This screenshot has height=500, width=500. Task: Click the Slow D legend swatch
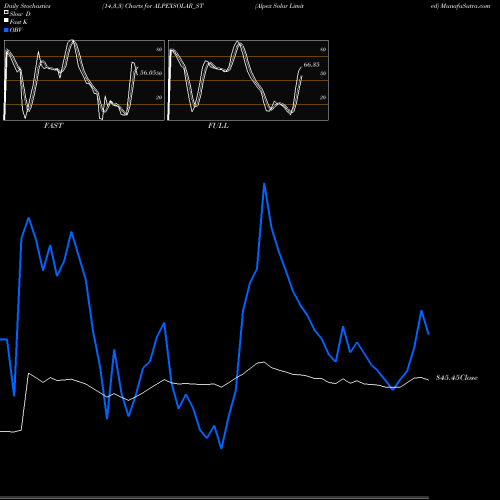click(6, 12)
